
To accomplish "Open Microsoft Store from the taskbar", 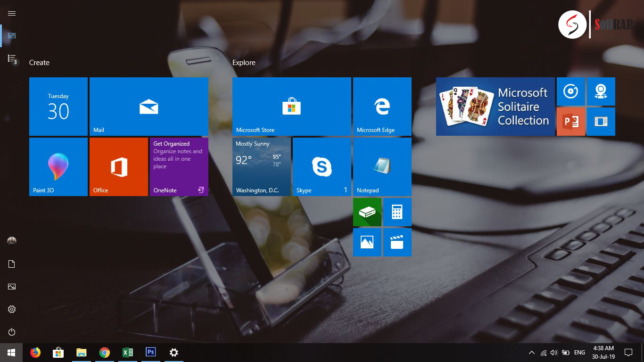I will pyautogui.click(x=58, y=353).
